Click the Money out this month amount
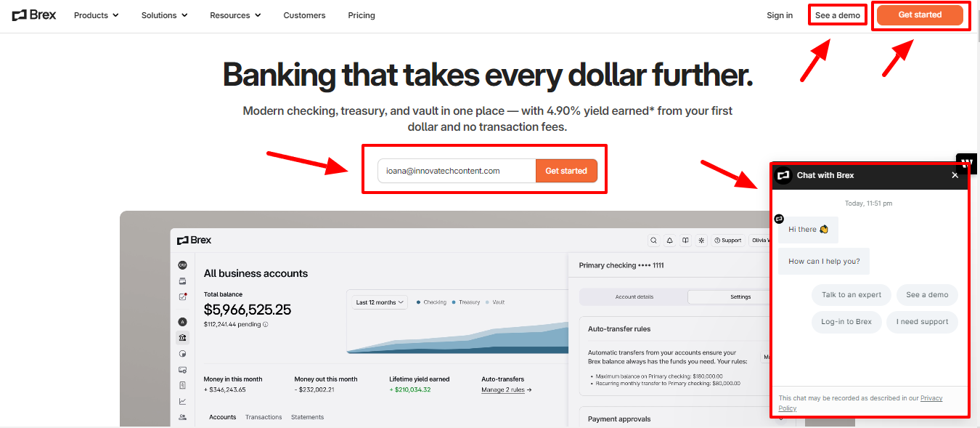This screenshot has width=980, height=428. 316,389
